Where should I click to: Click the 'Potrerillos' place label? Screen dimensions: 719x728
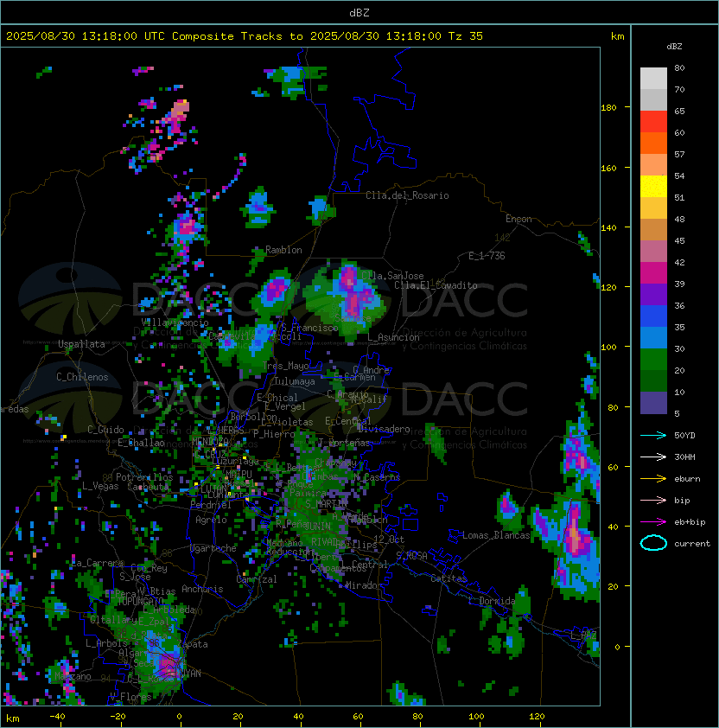click(x=144, y=477)
